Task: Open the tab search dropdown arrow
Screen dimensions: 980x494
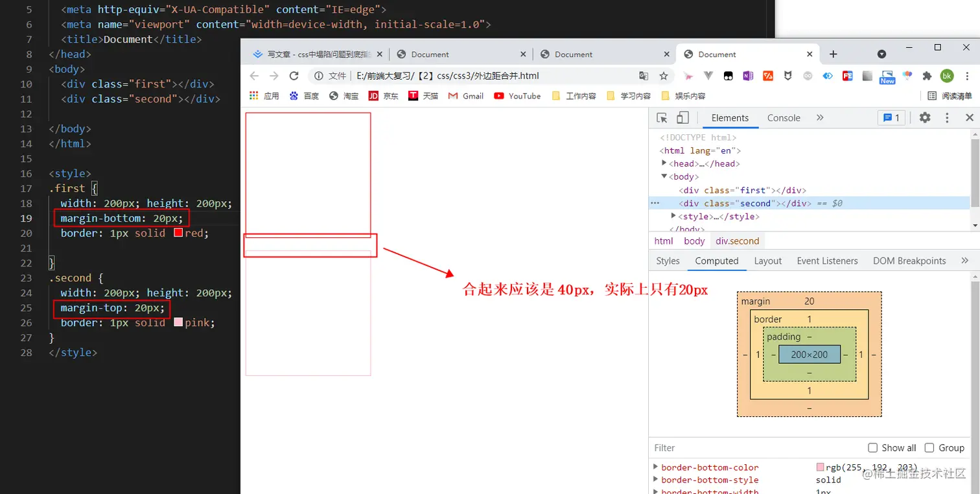Action: click(x=881, y=54)
